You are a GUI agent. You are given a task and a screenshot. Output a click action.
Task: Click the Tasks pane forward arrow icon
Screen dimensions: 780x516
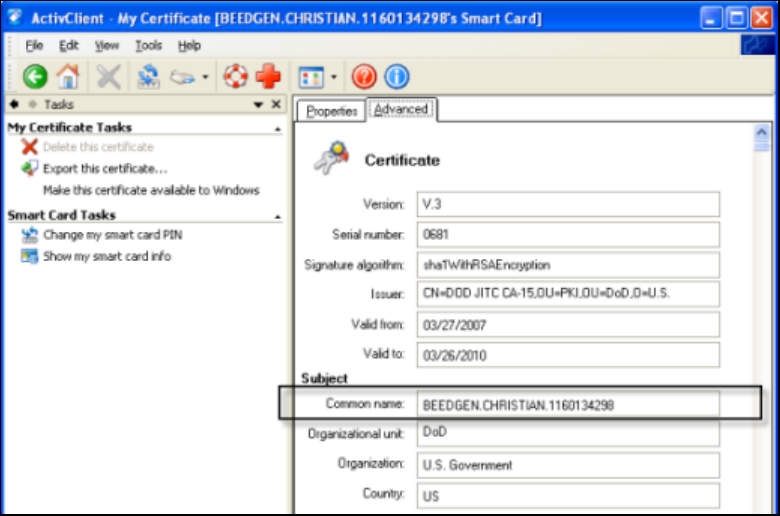click(33, 104)
